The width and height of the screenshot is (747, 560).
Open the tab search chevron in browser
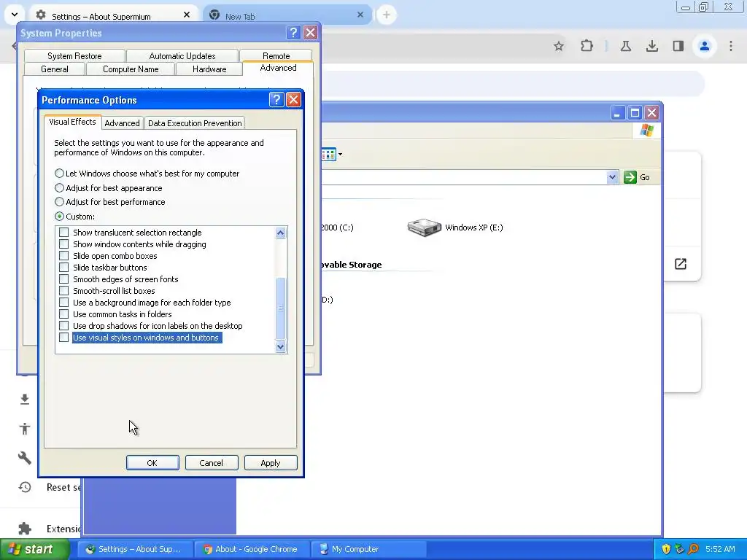click(x=15, y=15)
